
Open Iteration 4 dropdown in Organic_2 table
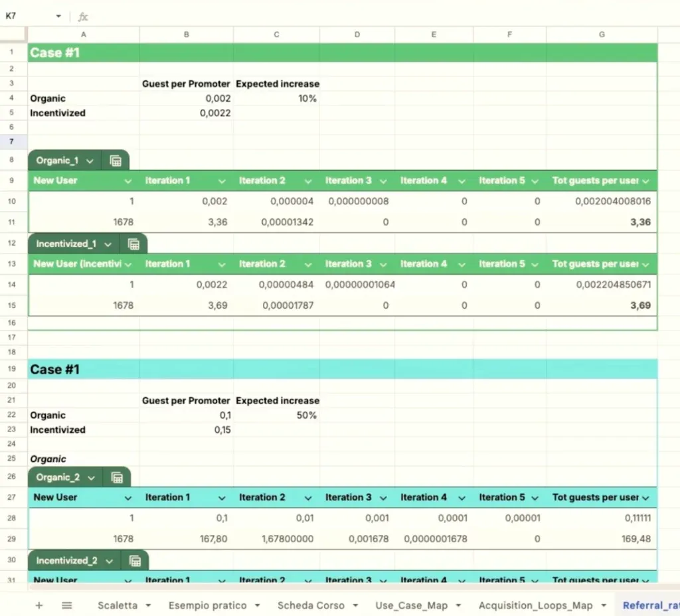(462, 498)
